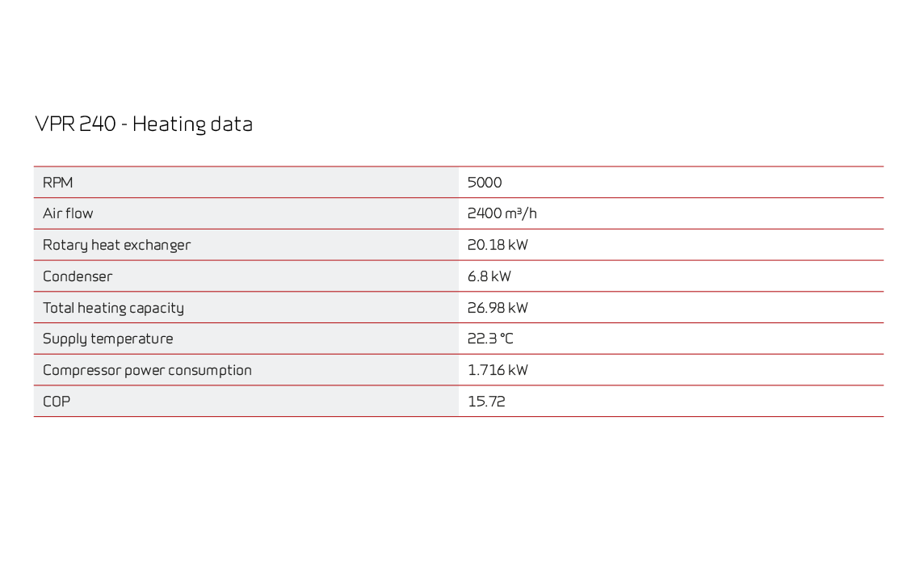Select the Supply temperature label

pyautogui.click(x=107, y=339)
